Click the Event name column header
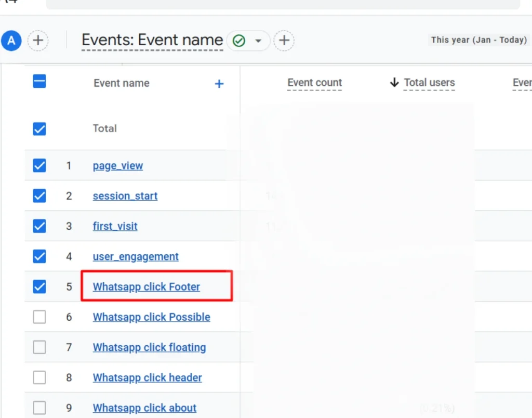The image size is (532, 418). [122, 83]
